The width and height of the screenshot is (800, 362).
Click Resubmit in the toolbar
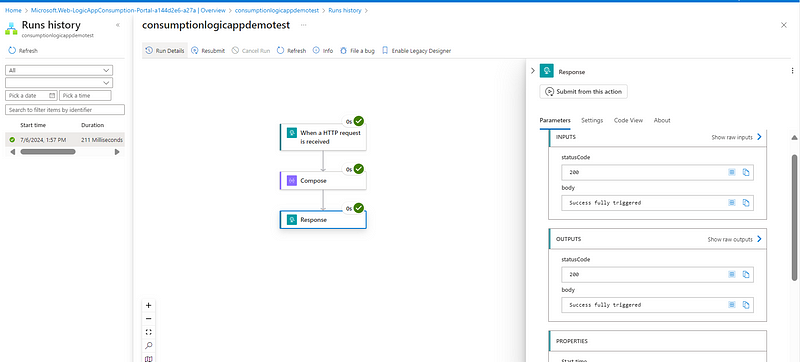tap(208, 50)
